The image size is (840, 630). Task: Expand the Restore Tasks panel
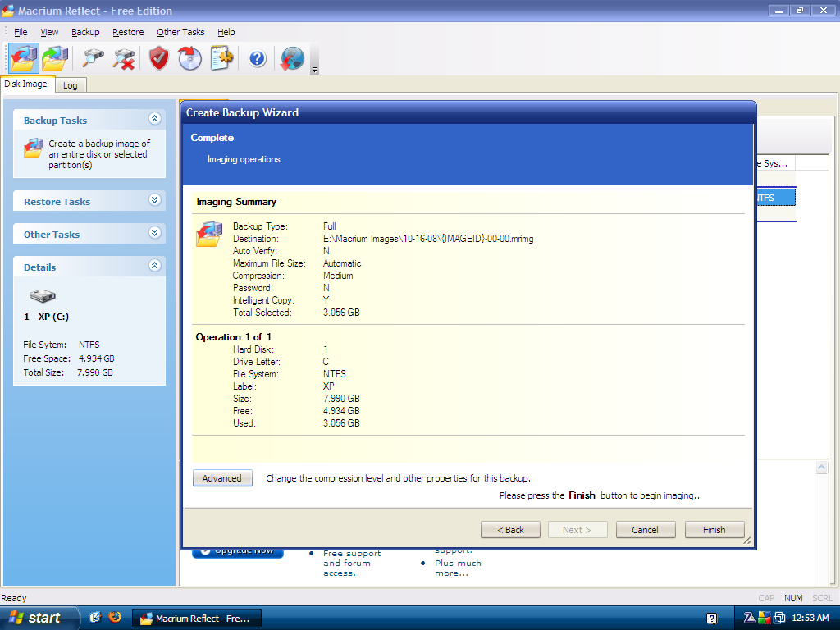tap(155, 200)
